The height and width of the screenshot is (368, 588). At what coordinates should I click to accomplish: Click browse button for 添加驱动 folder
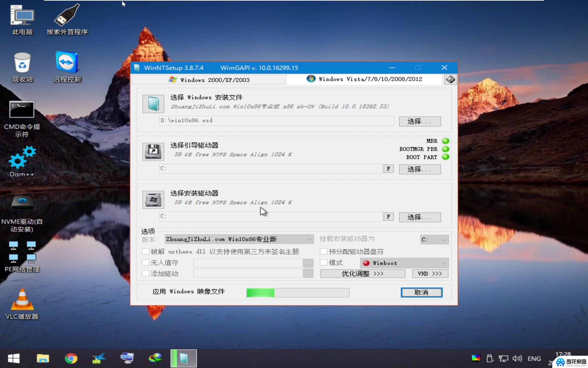(308, 274)
